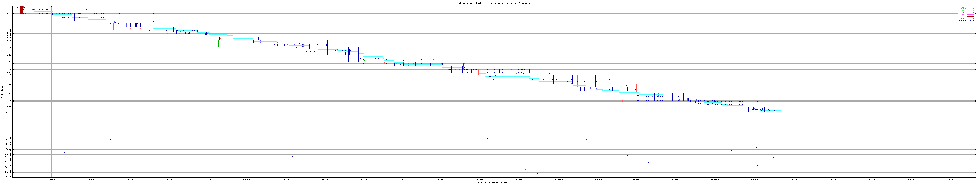Click the p15 y-axis band label
The image size is (980, 184).
(9, 13)
